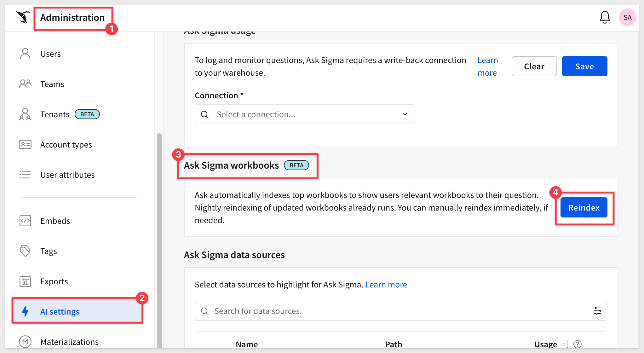Clear the connection selection

tap(534, 67)
